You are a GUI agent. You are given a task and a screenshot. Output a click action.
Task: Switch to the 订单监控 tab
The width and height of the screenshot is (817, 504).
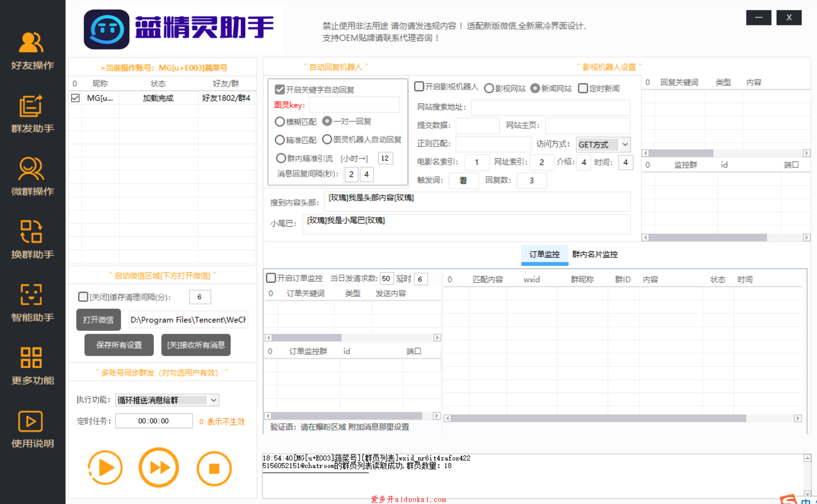point(544,255)
